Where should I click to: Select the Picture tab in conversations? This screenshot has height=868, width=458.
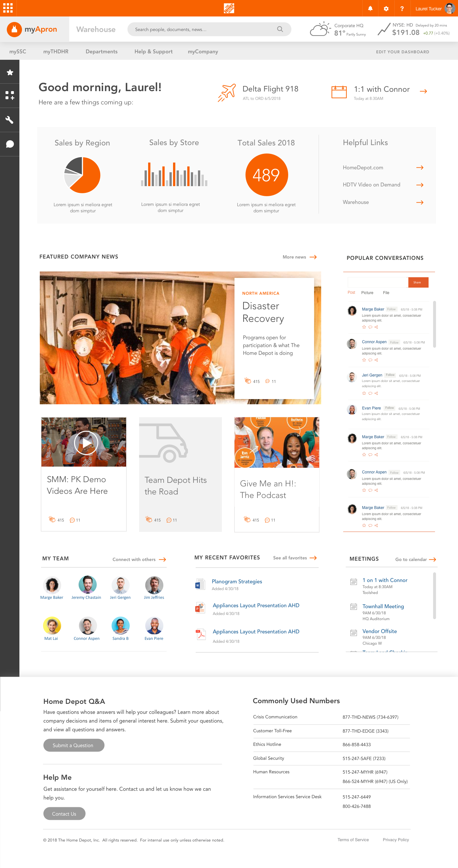click(x=367, y=292)
